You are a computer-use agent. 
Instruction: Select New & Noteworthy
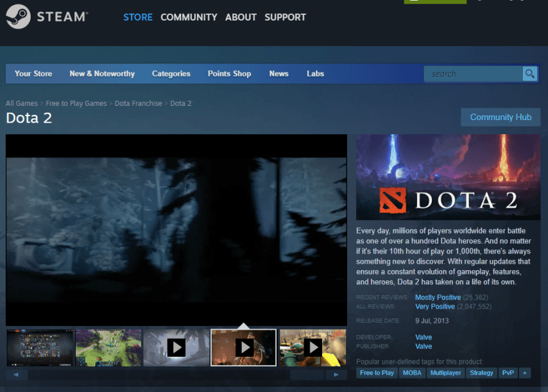click(101, 73)
